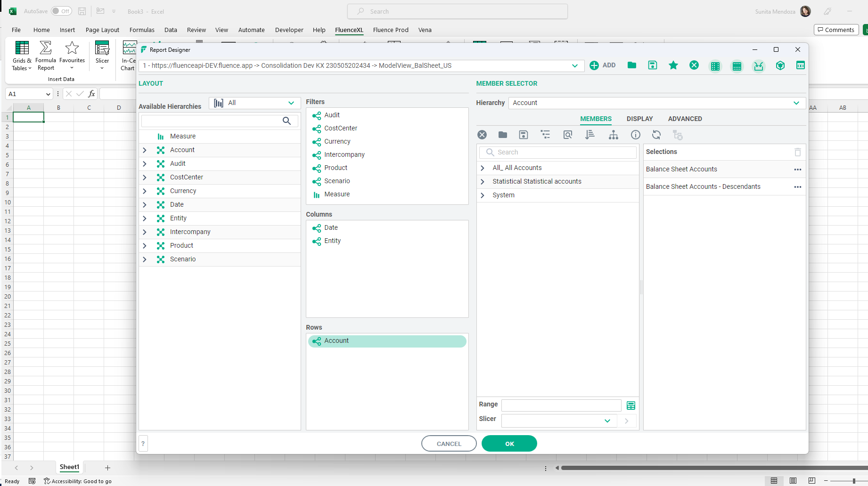Click the CANCEL button

[449, 444]
